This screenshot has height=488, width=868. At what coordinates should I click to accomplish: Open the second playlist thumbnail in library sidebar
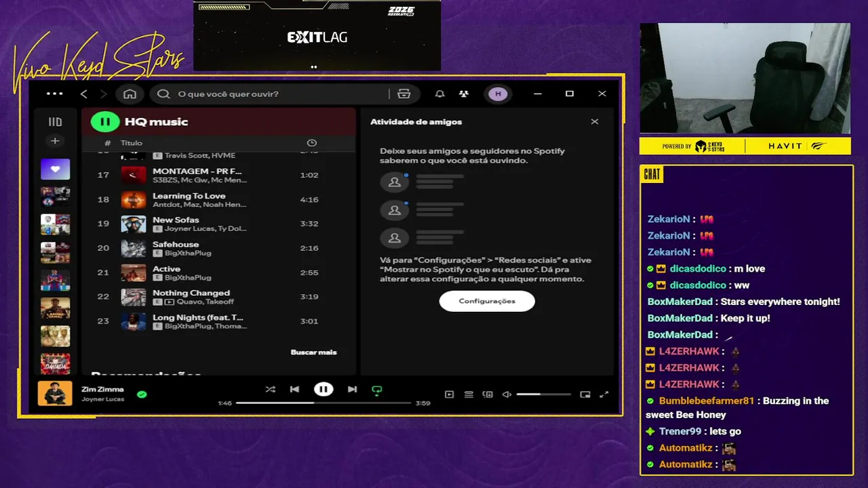tap(55, 197)
